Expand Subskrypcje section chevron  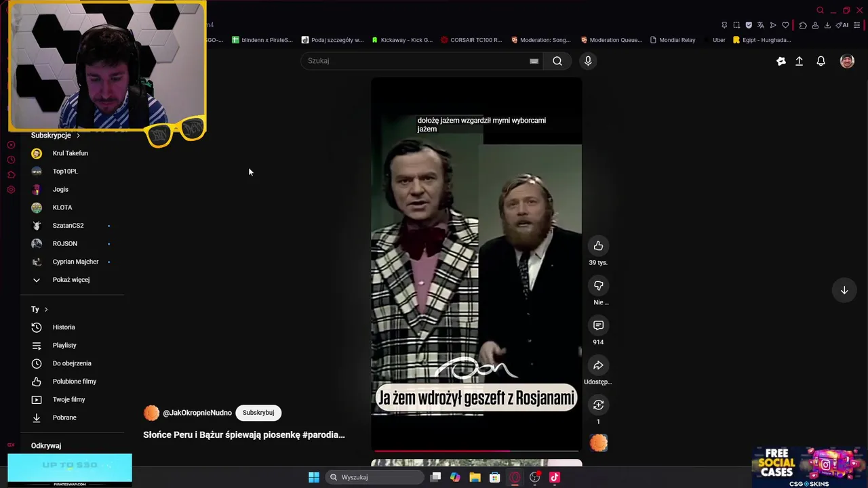pyautogui.click(x=78, y=136)
